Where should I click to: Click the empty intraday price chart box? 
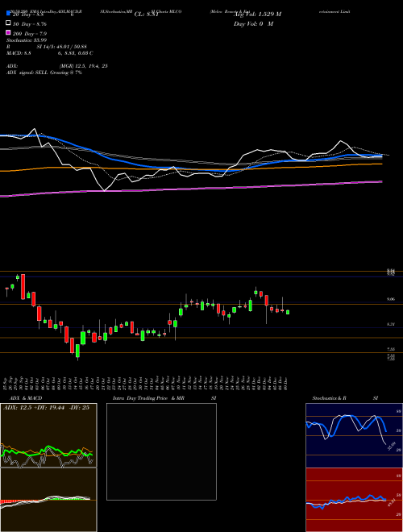(161, 451)
